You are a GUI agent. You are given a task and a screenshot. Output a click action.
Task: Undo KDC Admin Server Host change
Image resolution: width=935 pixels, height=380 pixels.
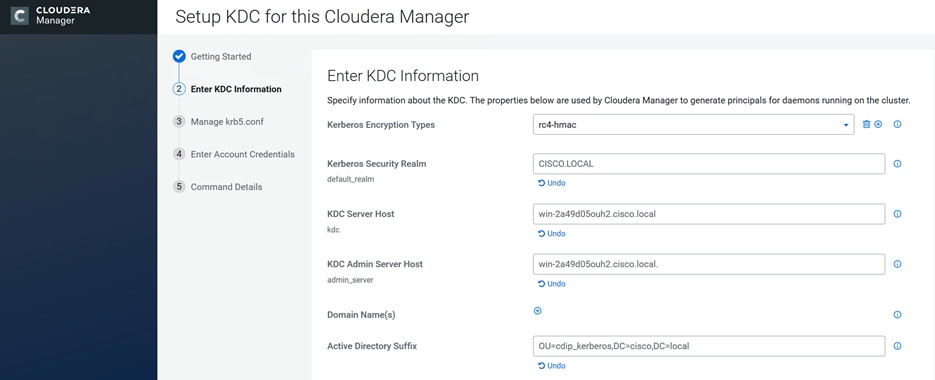tap(552, 283)
